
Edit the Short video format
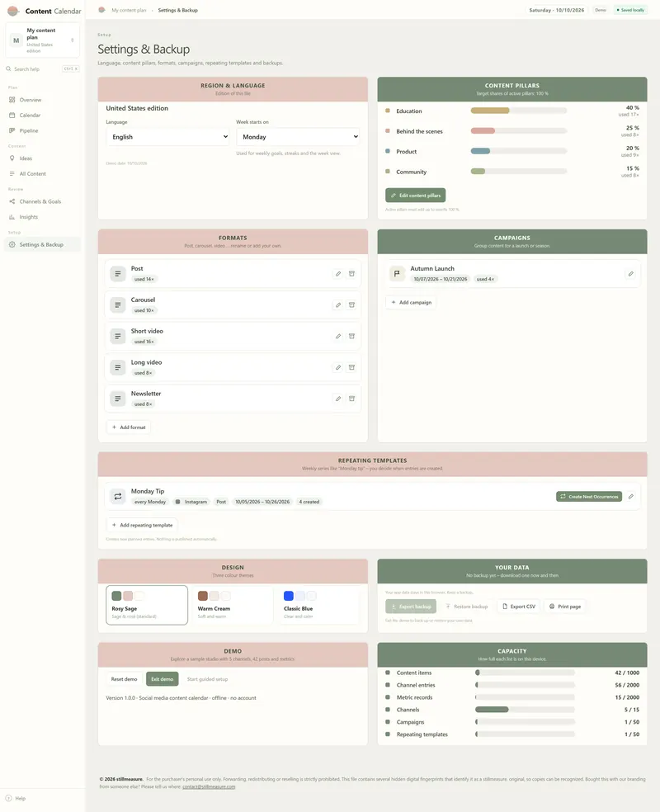point(338,336)
